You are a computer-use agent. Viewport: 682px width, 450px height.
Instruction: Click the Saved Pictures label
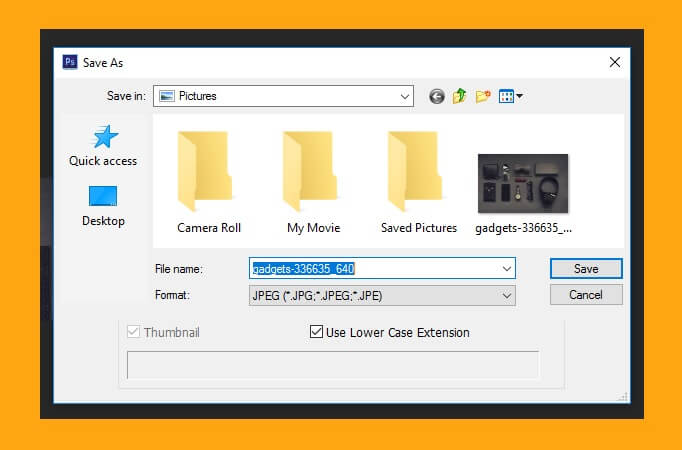419,228
